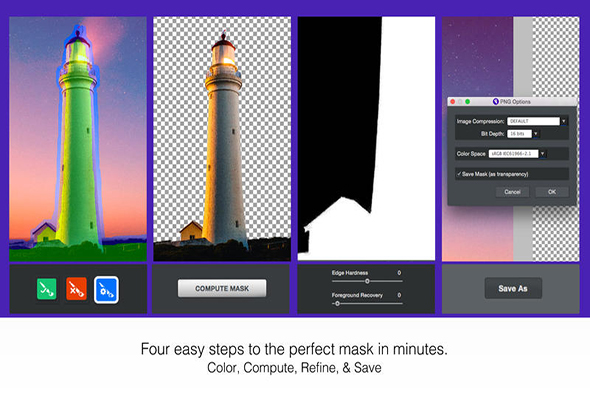Open the Color Space dropdown
The width and height of the screenshot is (590, 411).
pyautogui.click(x=543, y=154)
